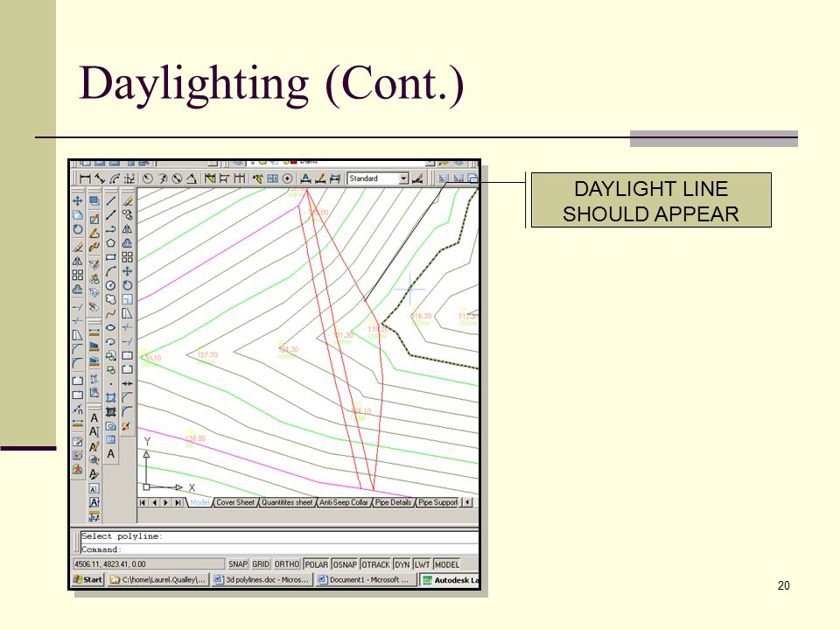
Task: Switch to the Model tab
Action: [x=199, y=502]
